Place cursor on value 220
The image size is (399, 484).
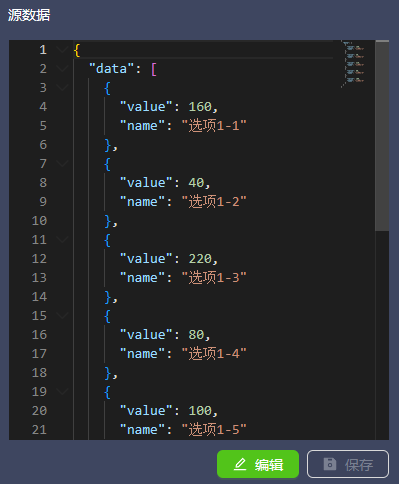(x=200, y=259)
